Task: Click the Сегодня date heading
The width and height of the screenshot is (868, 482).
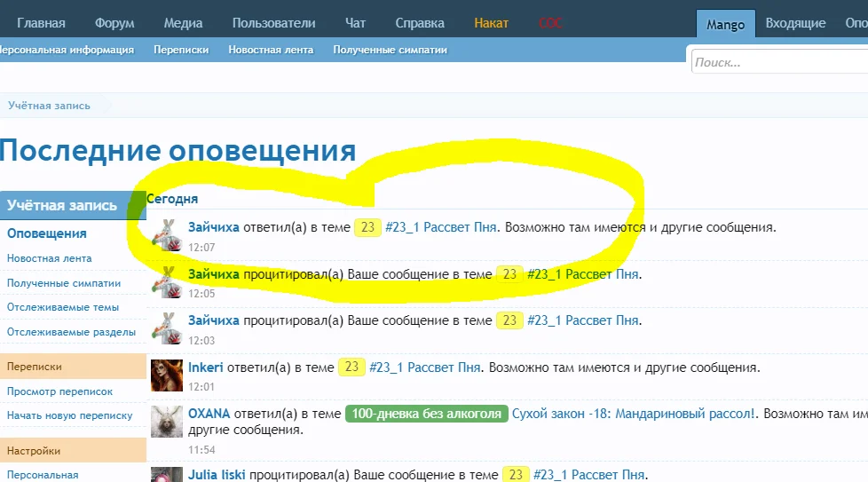Action: pyautogui.click(x=172, y=199)
